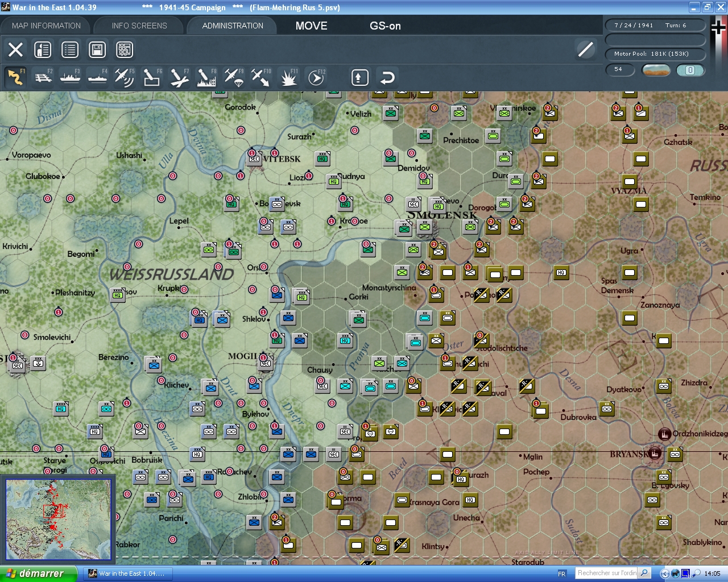Click the GS-on ground support label

pos(385,26)
